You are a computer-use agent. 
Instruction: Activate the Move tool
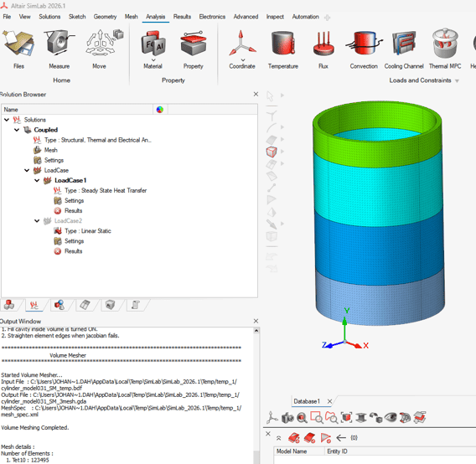click(99, 49)
